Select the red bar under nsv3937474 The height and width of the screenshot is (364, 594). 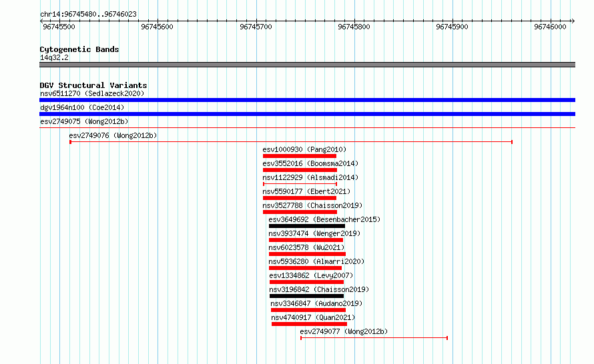coord(306,240)
